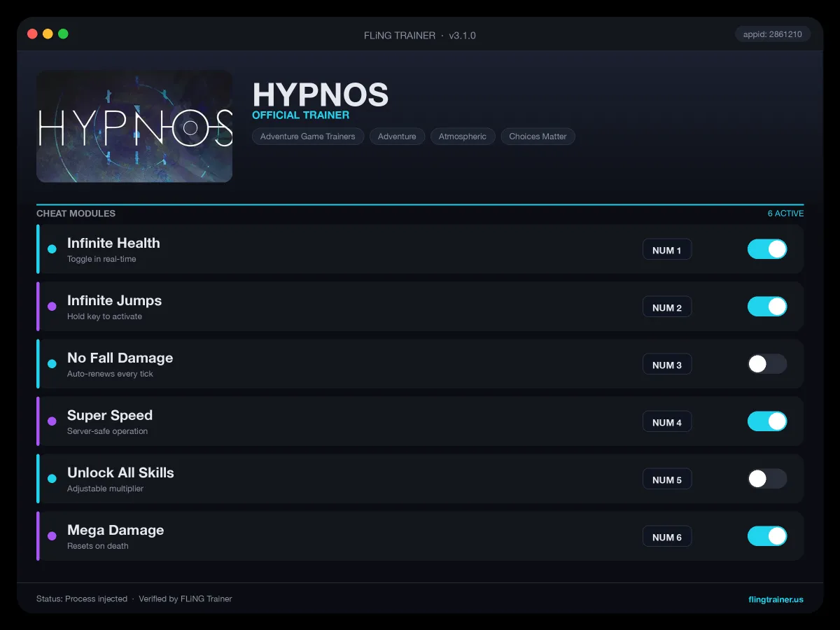Select the Unlock All Skills module name
Viewport: 840px width, 630px height.
click(120, 472)
